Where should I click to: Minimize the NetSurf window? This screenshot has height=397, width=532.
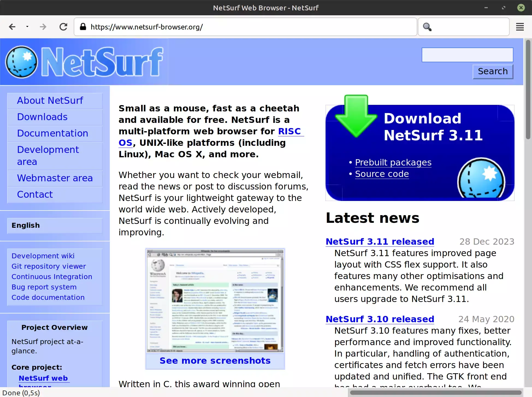point(486,8)
